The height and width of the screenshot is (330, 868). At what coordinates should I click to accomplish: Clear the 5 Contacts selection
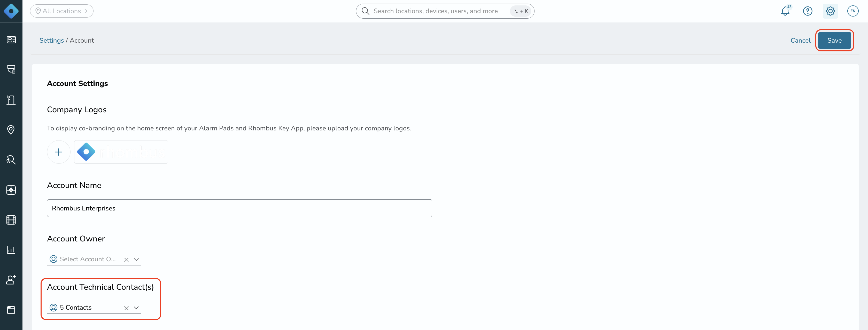(x=126, y=308)
